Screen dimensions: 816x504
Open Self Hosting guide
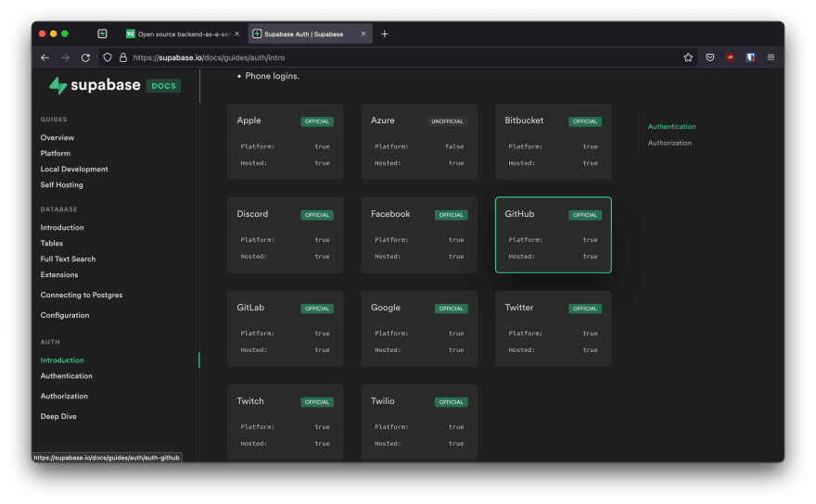tap(61, 184)
